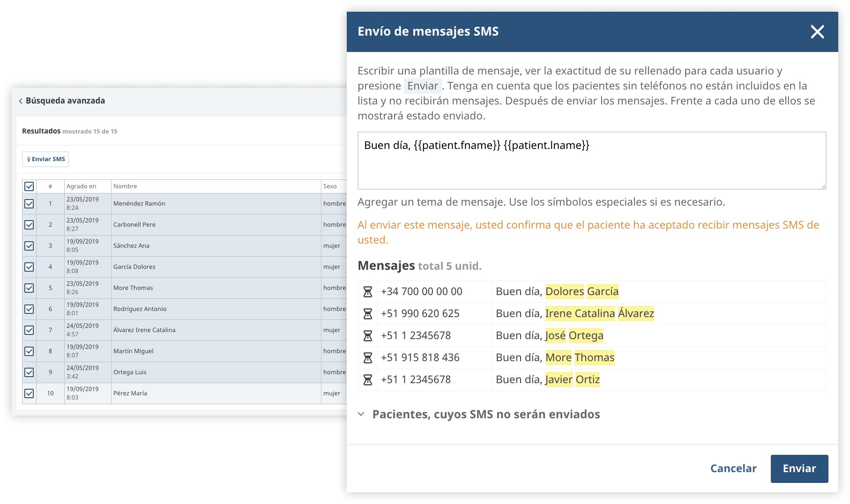Click the SMS icon inside the Enviar SMS button
850x504 pixels.
click(x=30, y=159)
